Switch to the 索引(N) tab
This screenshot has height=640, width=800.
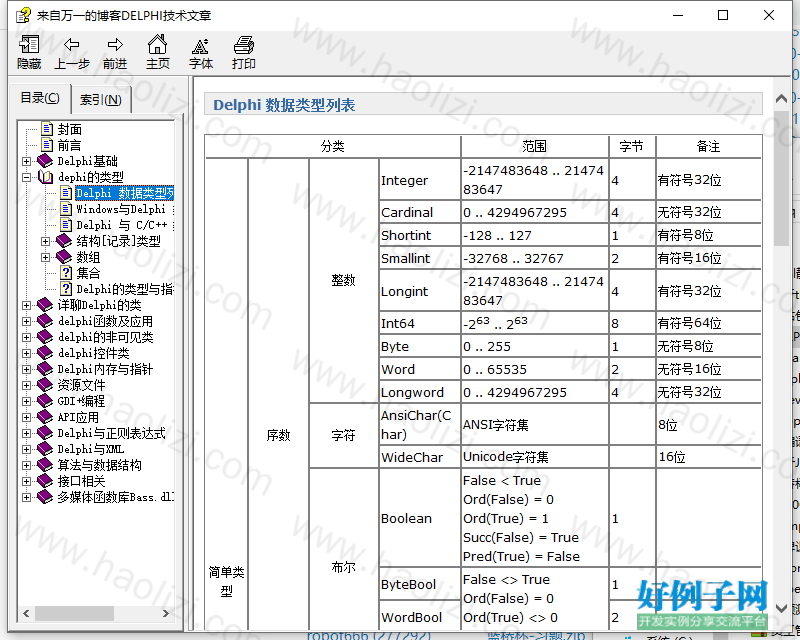click(x=101, y=100)
